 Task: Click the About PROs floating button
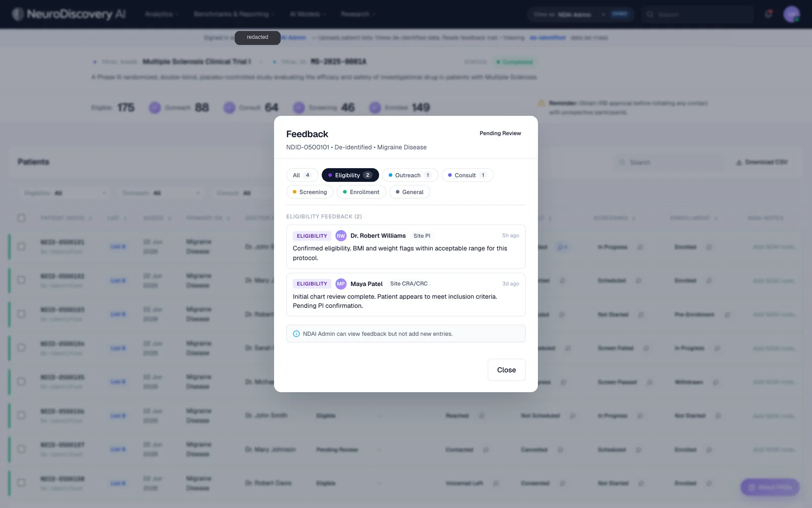pyautogui.click(x=770, y=487)
